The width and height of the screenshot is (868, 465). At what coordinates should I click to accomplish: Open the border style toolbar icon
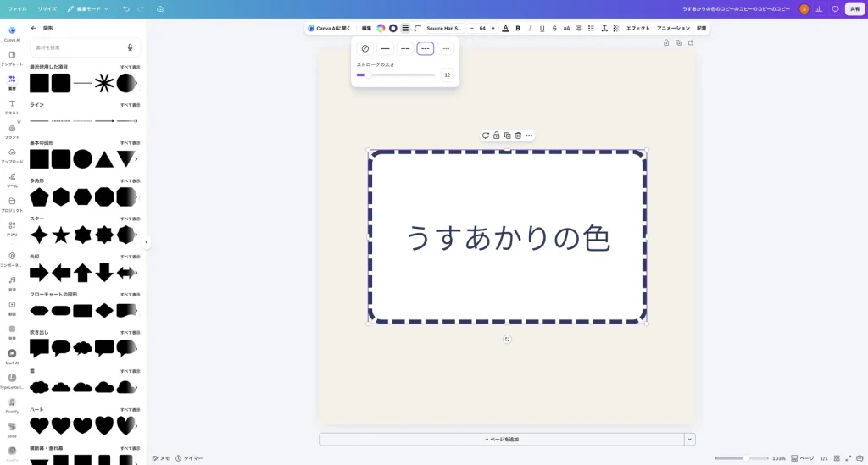405,28
